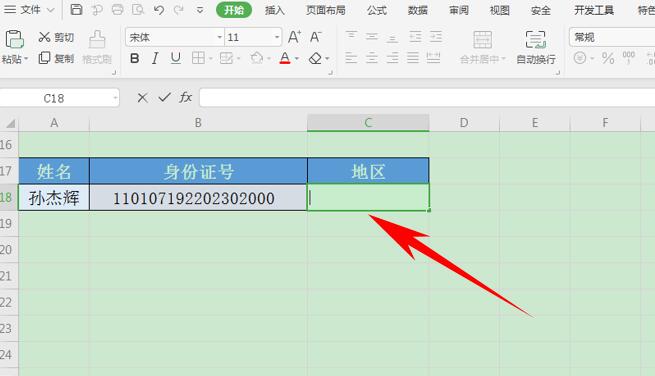Toggle Bold formatting button

tap(135, 58)
